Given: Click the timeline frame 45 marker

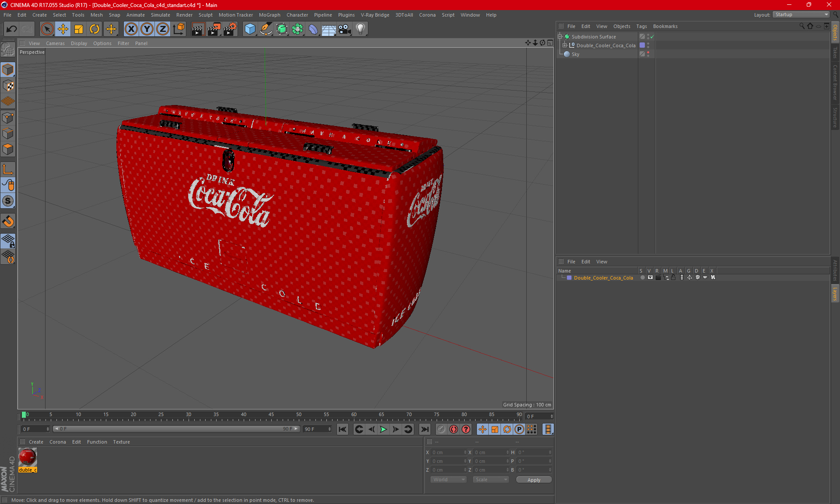Looking at the screenshot, I should pyautogui.click(x=271, y=415).
